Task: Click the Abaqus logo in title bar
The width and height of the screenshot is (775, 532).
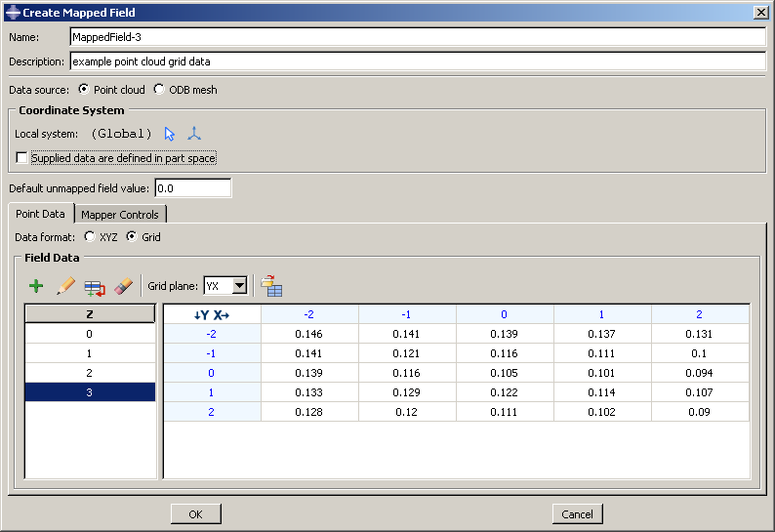Action: [13, 13]
